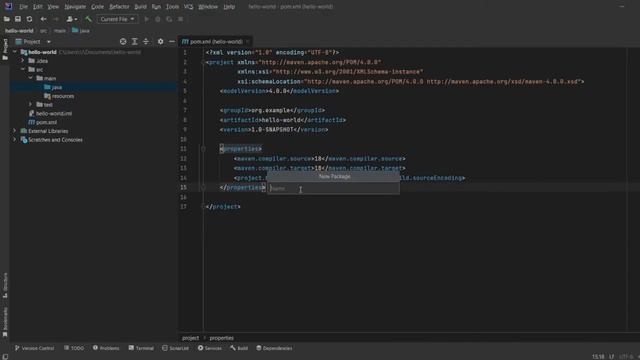Open the Dependencies tool window
This screenshot has width=640, height=360.
tap(274, 348)
